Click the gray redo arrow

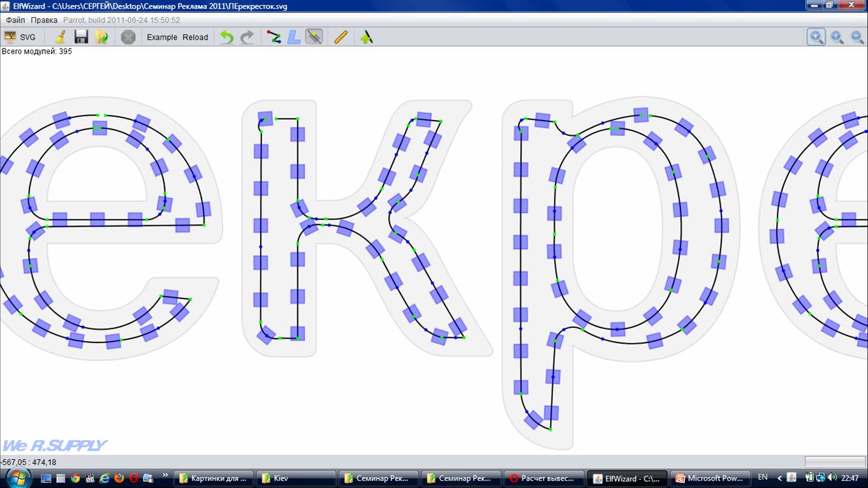pyautogui.click(x=247, y=37)
